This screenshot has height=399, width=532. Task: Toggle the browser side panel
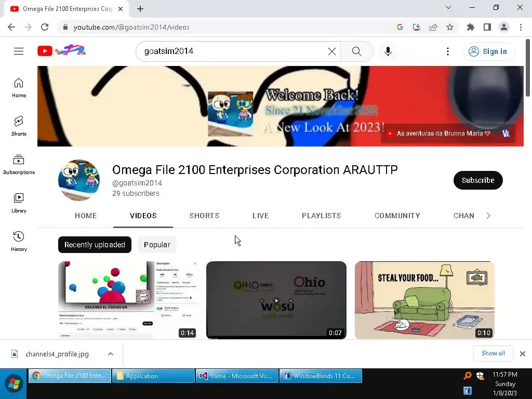pos(487,27)
